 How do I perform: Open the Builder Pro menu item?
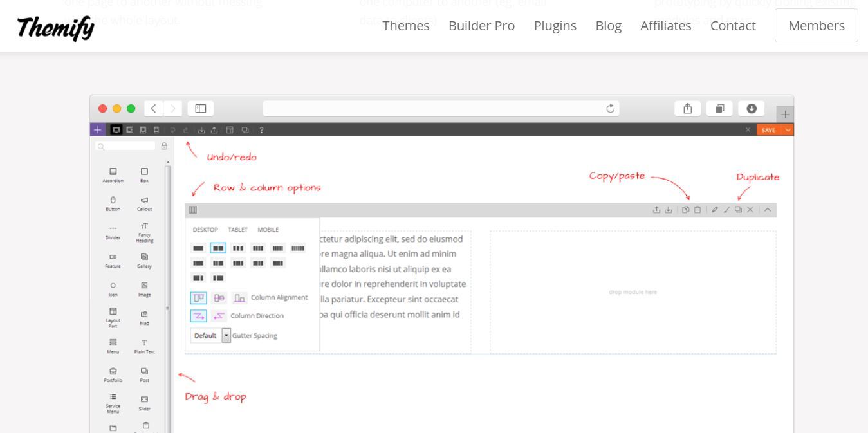tap(481, 26)
